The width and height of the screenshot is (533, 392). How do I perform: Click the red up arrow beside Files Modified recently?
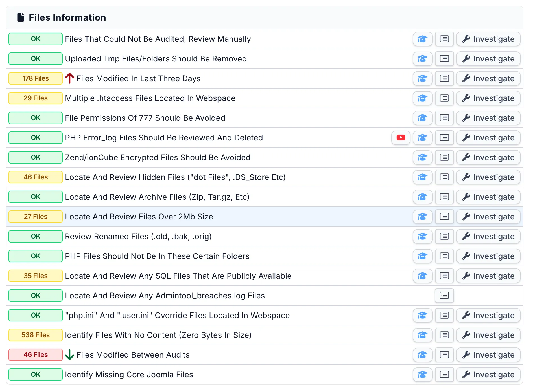[69, 78]
